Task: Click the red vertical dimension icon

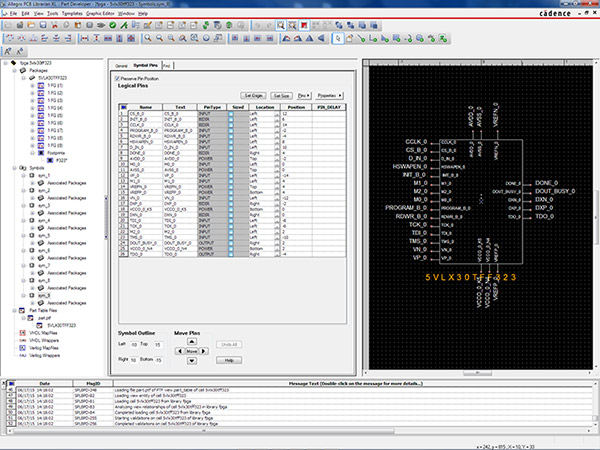Action: pyautogui.click(x=96, y=38)
